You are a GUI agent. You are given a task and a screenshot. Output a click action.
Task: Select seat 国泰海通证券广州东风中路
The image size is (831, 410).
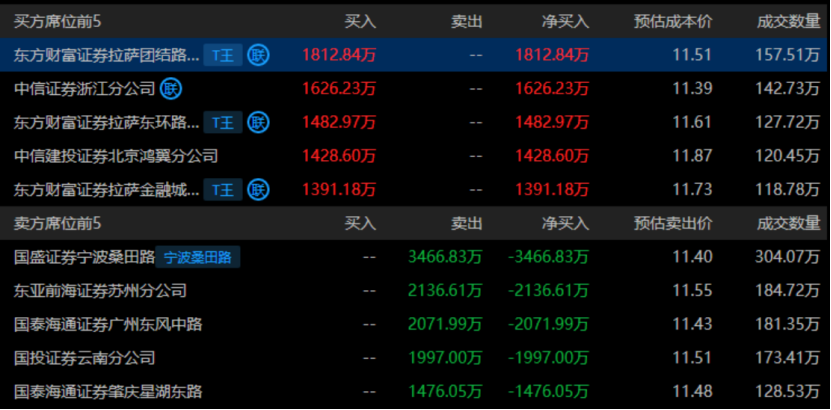coord(108,324)
